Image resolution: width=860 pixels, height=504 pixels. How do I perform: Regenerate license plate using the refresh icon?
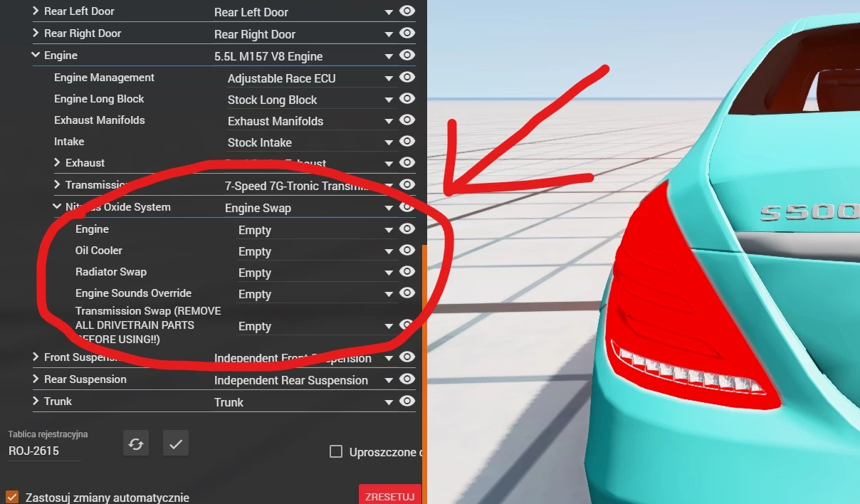pyautogui.click(x=136, y=443)
